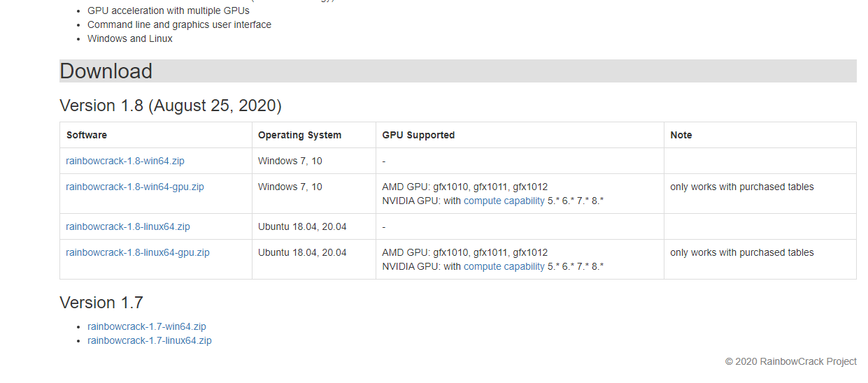Viewport: 868px width, 383px height.
Task: Download rainbowcrack-1.8-win64.zip
Action: (125, 161)
